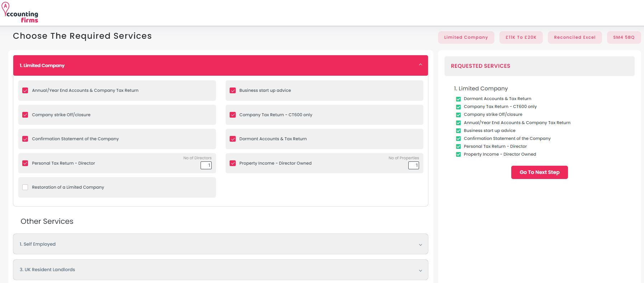This screenshot has height=283, width=644.
Task: Click the No of Properties input field
Action: [414, 165]
